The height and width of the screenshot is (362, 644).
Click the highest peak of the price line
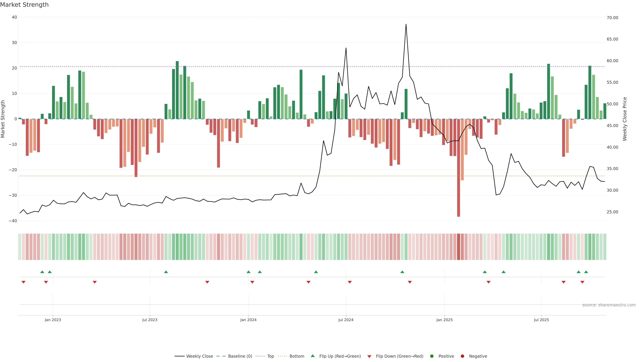(406, 25)
